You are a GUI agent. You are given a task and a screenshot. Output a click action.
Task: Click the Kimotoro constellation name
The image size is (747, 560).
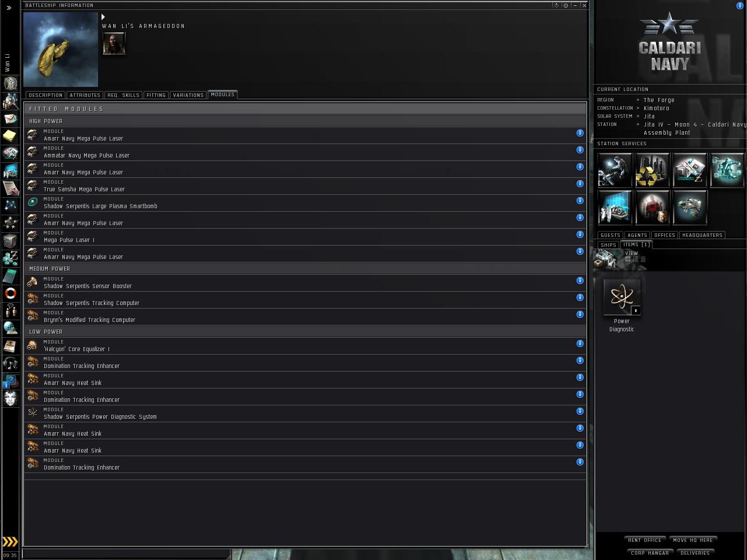tap(657, 108)
